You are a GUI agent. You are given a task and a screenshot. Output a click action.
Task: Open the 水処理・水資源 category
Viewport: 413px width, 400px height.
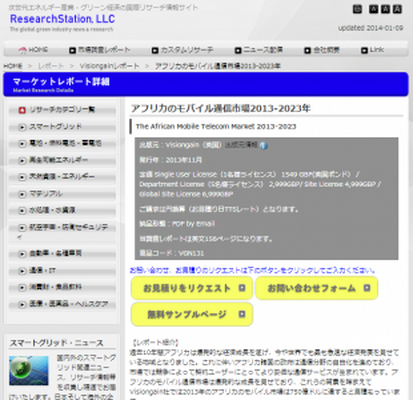(62, 210)
